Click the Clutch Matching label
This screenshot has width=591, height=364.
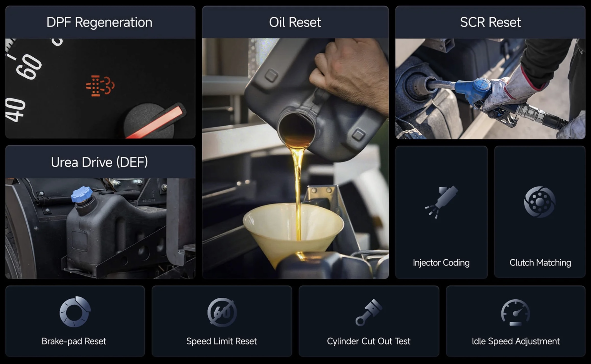pos(540,263)
